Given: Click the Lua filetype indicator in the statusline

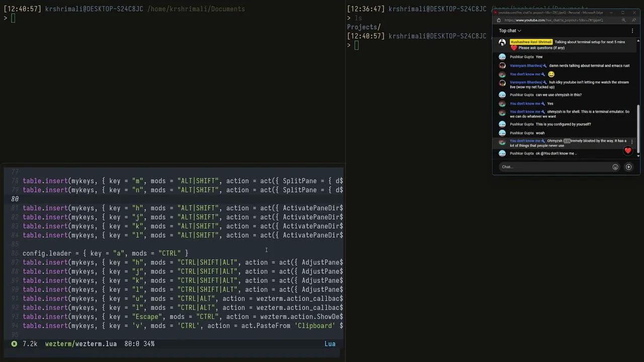Looking at the screenshot, I should tap(330, 343).
